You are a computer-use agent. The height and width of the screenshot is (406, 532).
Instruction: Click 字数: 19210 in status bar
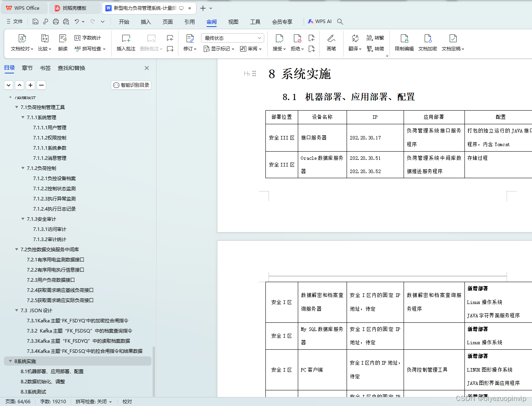pyautogui.click(x=53, y=402)
